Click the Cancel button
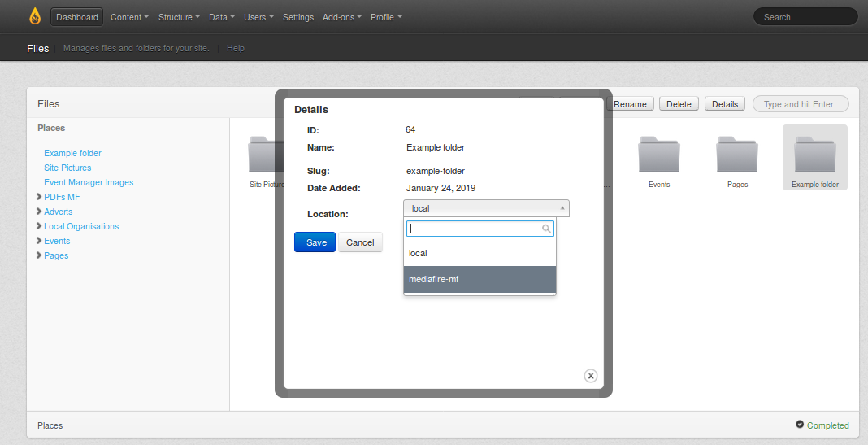The height and width of the screenshot is (445, 868). [360, 242]
